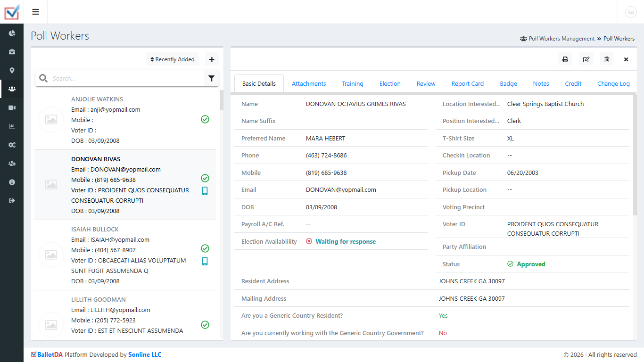Click the print icon in details toolbar

(x=565, y=59)
